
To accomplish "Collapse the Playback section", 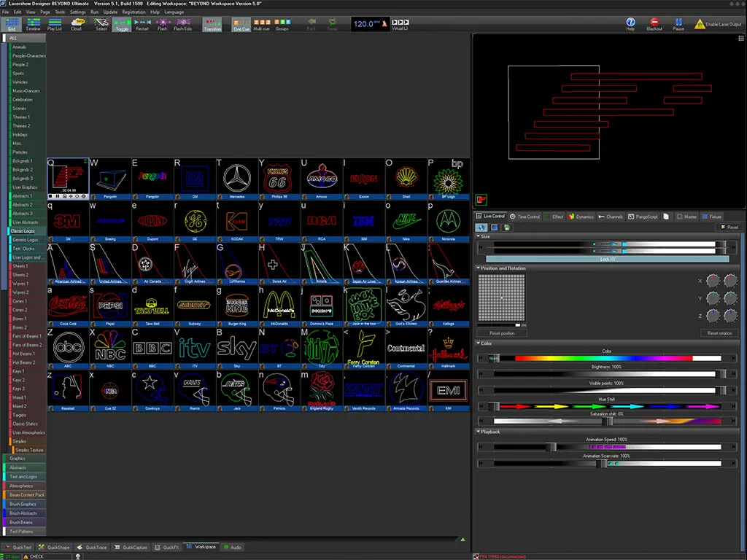I will (x=479, y=432).
